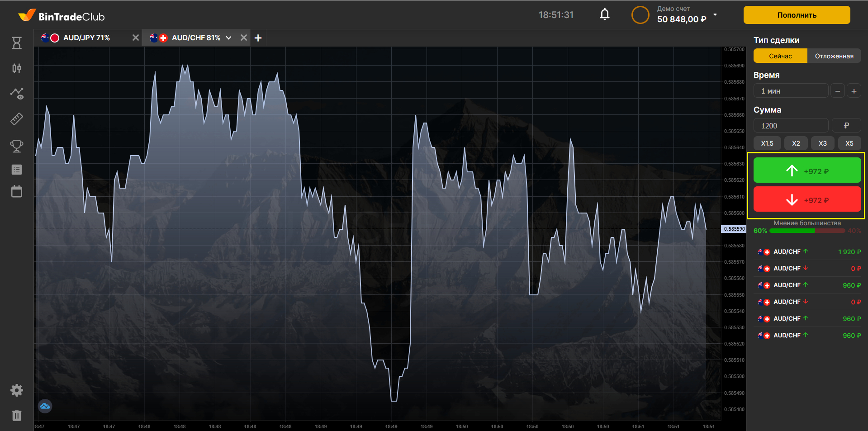
Task: Open the calendar icon in sidebar
Action: click(17, 191)
